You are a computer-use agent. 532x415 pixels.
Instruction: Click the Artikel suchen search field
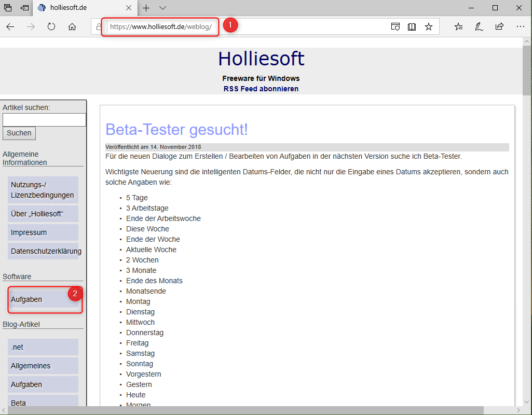[x=44, y=120]
